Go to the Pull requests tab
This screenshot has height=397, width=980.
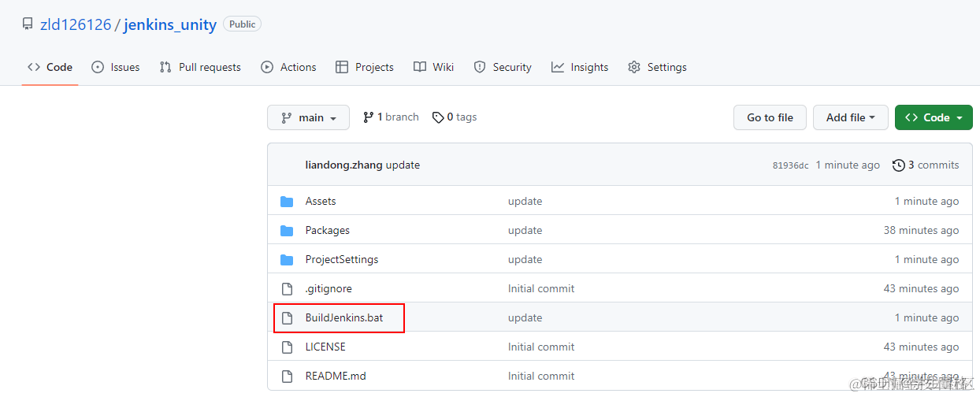200,67
